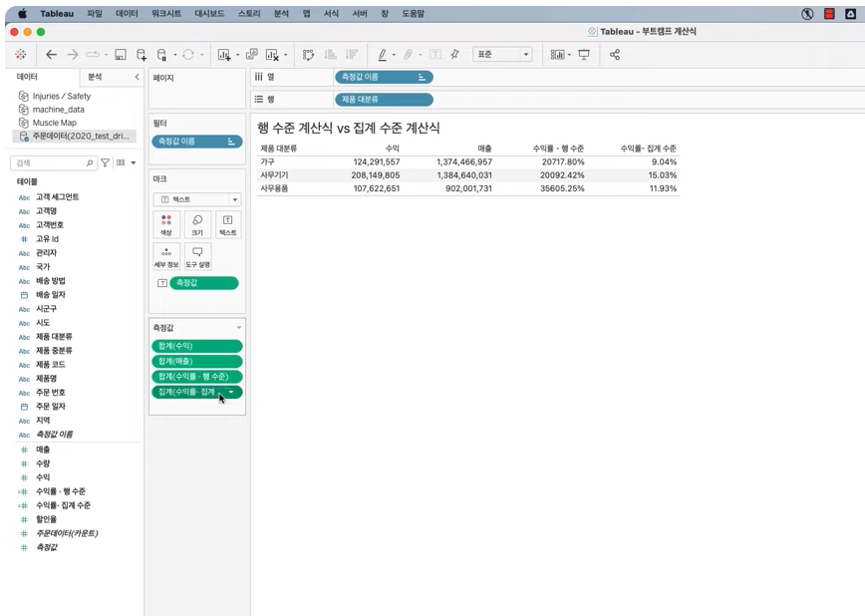Click the save workbook icon

pyautogui.click(x=121, y=54)
